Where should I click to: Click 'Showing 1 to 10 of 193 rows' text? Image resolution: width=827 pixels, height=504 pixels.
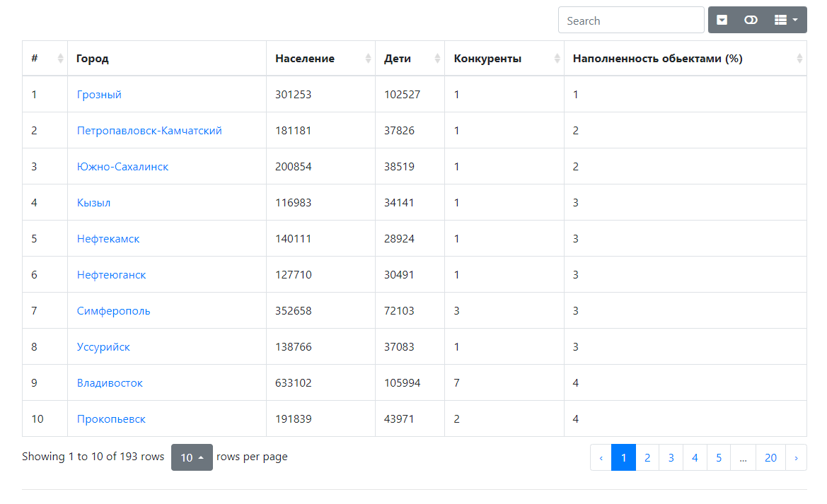93,457
